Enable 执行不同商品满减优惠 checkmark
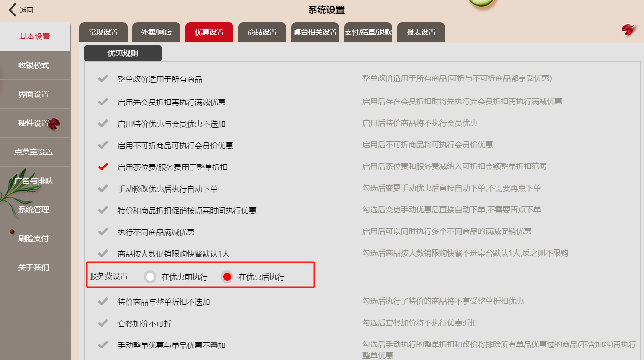The height and width of the screenshot is (360, 644). [x=103, y=231]
